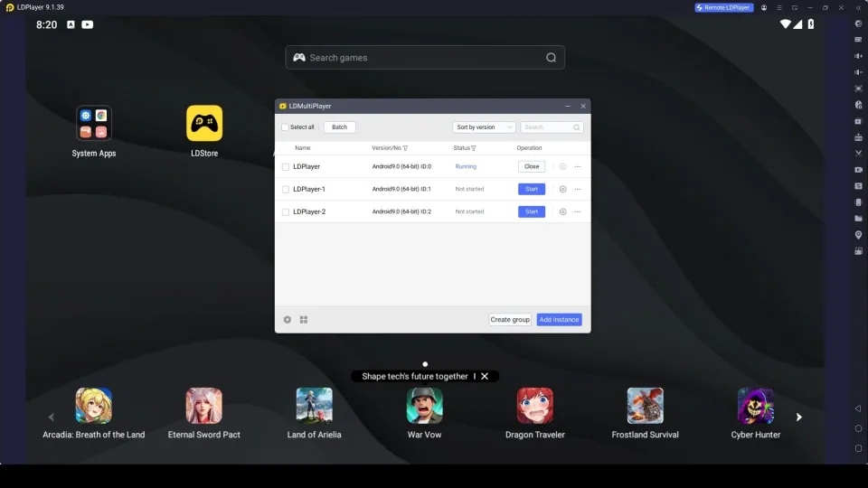Launch Frostland Survival game icon

645,406
